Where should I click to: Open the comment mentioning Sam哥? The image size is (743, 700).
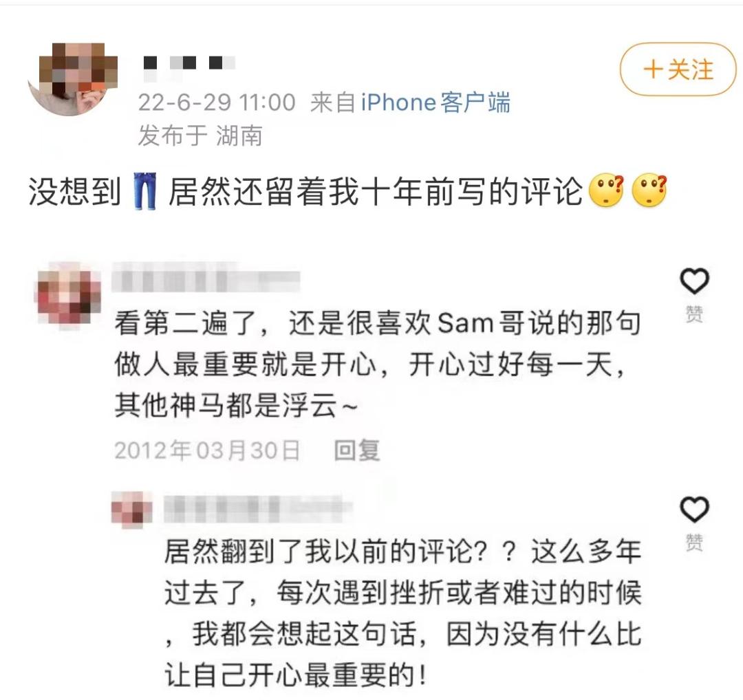pyautogui.click(x=378, y=364)
